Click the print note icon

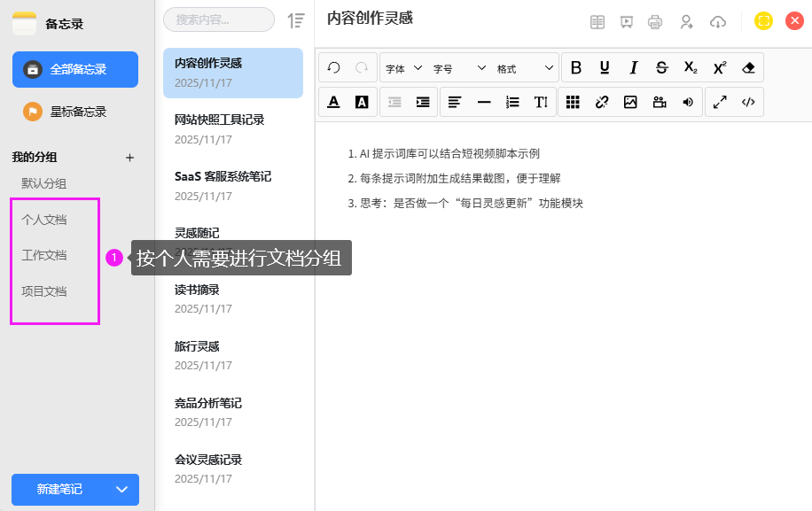pos(655,22)
